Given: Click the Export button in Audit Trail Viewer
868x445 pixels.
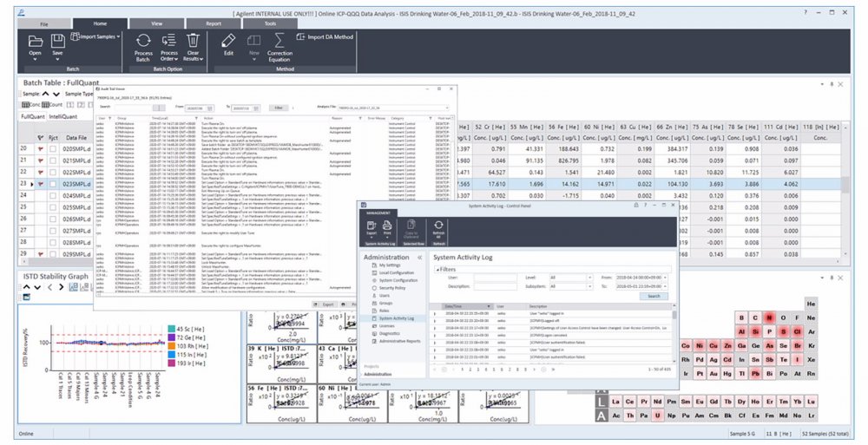Looking at the screenshot, I should [325, 304].
